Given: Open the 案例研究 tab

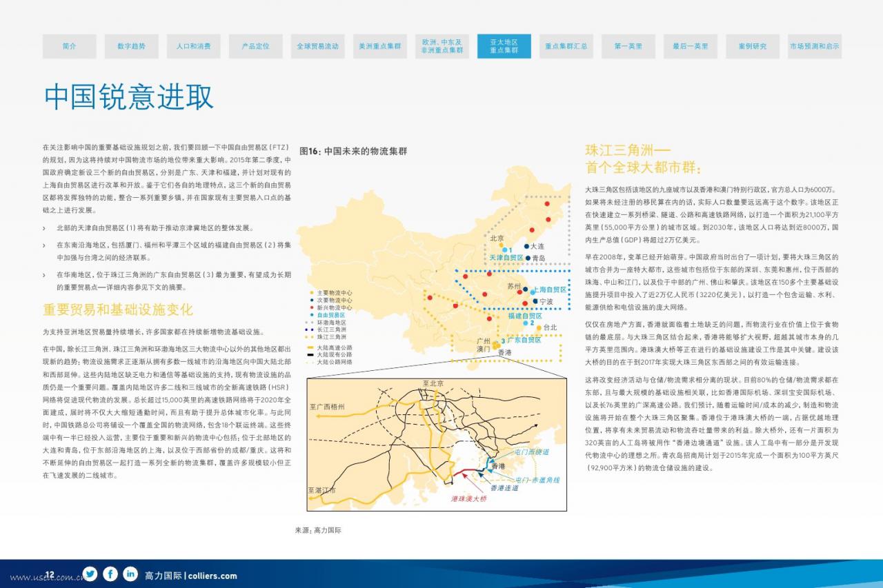Looking at the screenshot, I should point(753,46).
